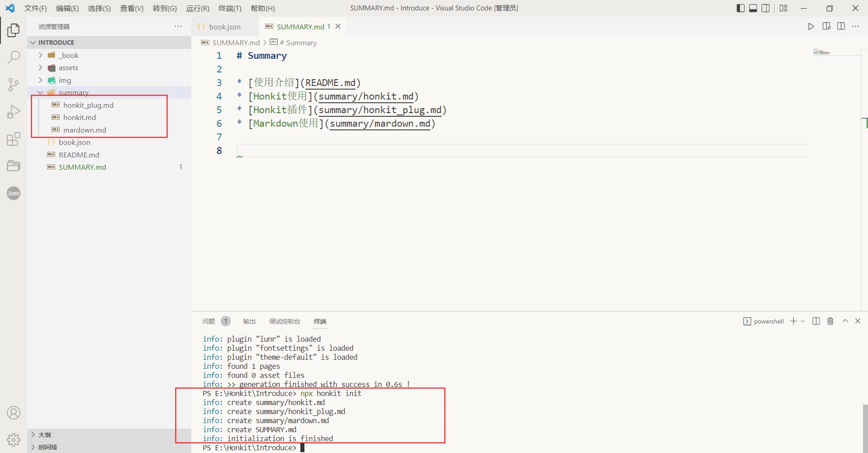
Task: Maximize the terminal panel size
Action: click(845, 321)
